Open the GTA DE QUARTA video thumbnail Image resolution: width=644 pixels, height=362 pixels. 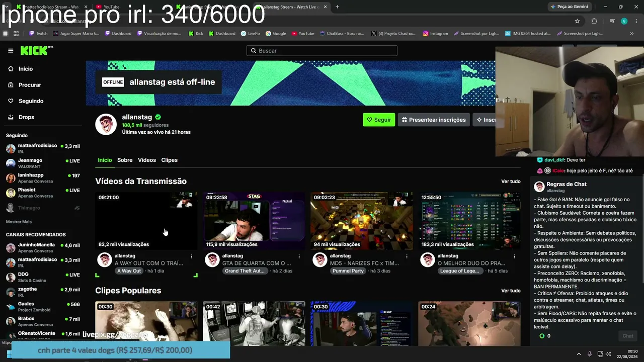tap(254, 221)
